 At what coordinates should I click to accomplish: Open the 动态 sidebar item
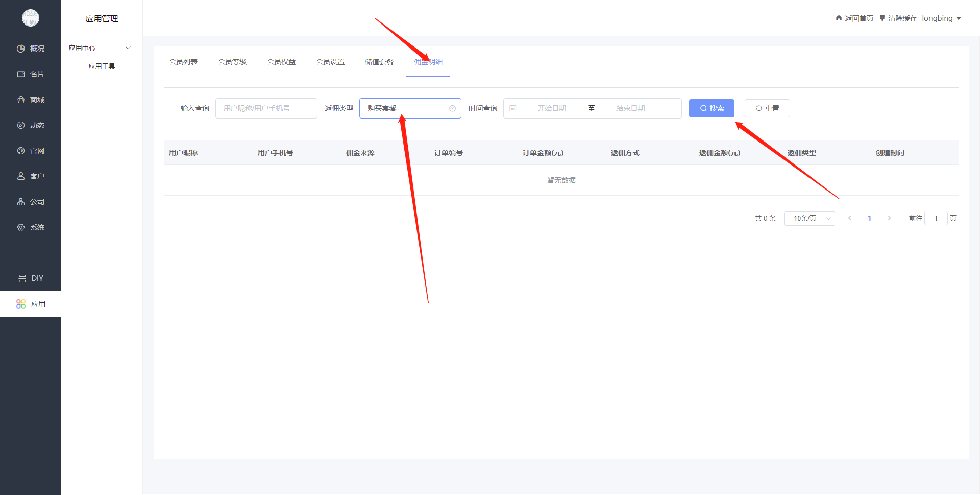31,125
